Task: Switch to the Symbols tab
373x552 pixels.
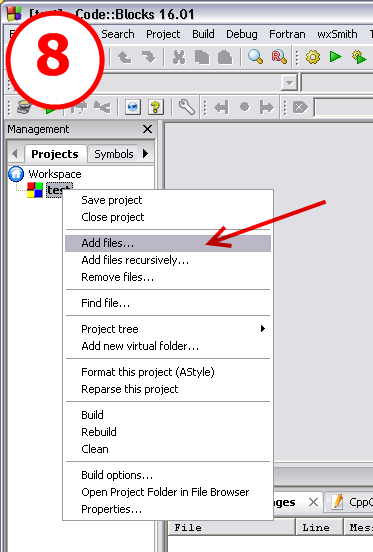Action: pos(113,154)
